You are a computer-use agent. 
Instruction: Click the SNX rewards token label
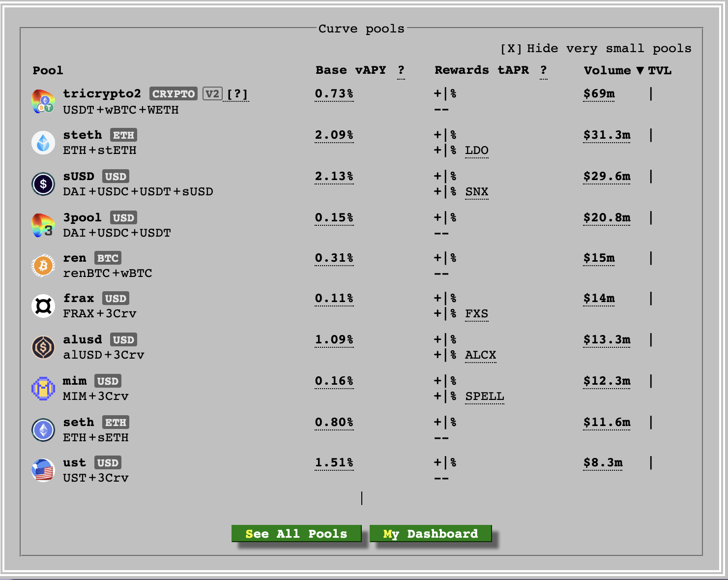coord(477,192)
